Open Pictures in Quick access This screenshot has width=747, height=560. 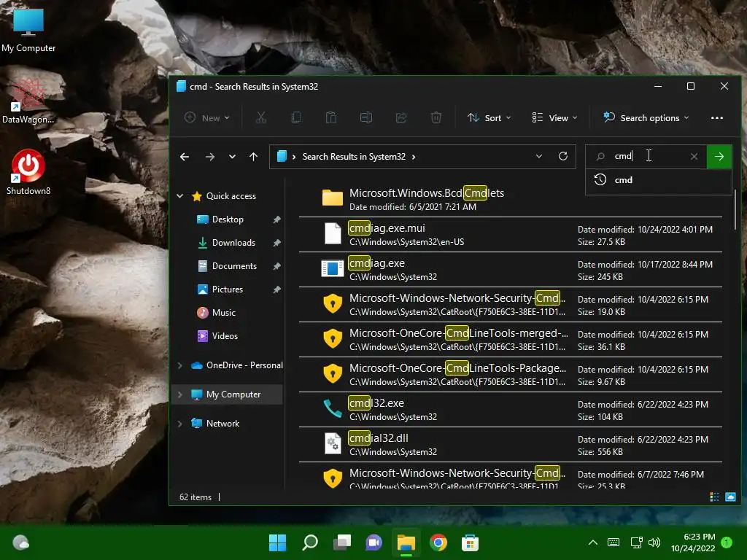click(x=228, y=289)
